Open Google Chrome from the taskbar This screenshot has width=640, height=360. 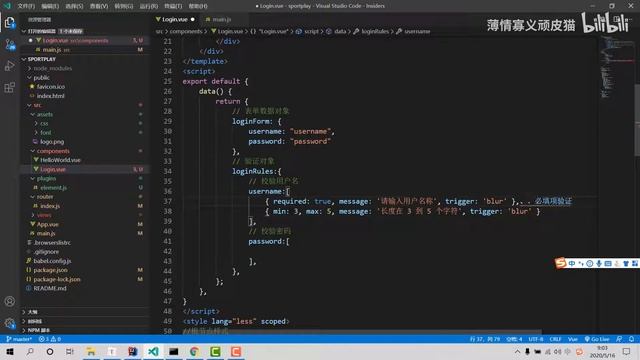[194, 351]
